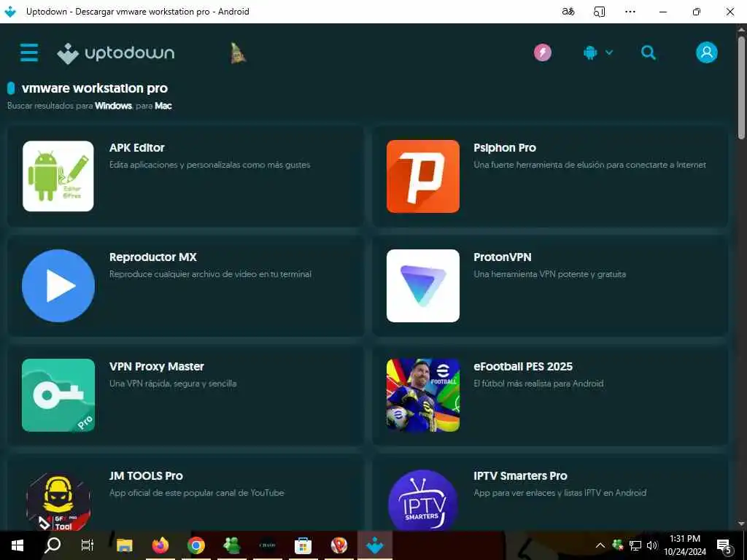Open the APK Editor app icon
Viewport: 747px width, 560px height.
(58, 176)
